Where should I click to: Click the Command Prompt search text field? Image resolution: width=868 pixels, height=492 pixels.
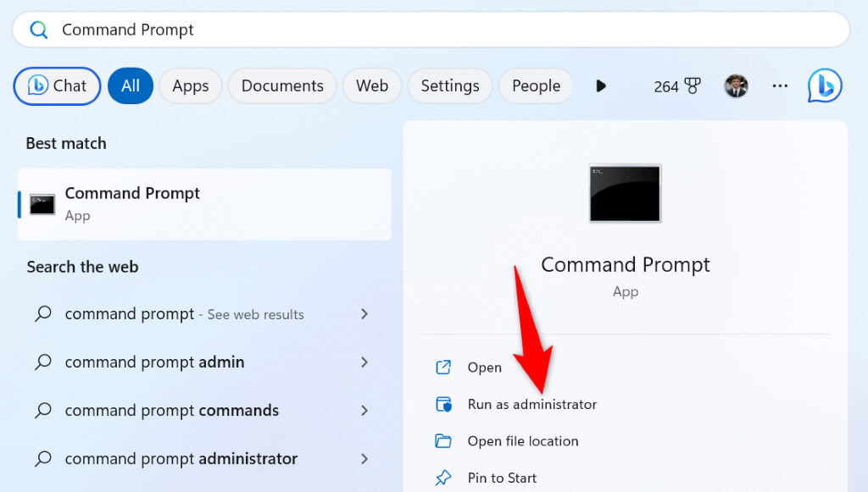coord(424,30)
